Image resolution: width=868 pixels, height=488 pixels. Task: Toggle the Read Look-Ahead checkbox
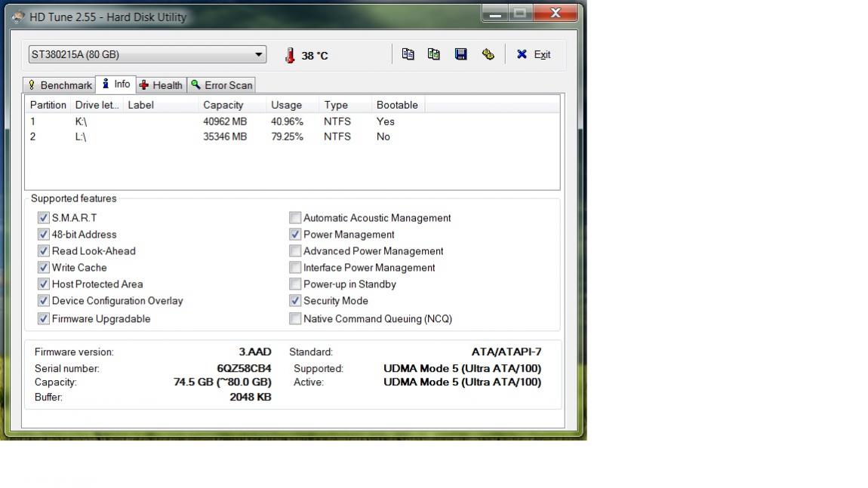tap(44, 251)
